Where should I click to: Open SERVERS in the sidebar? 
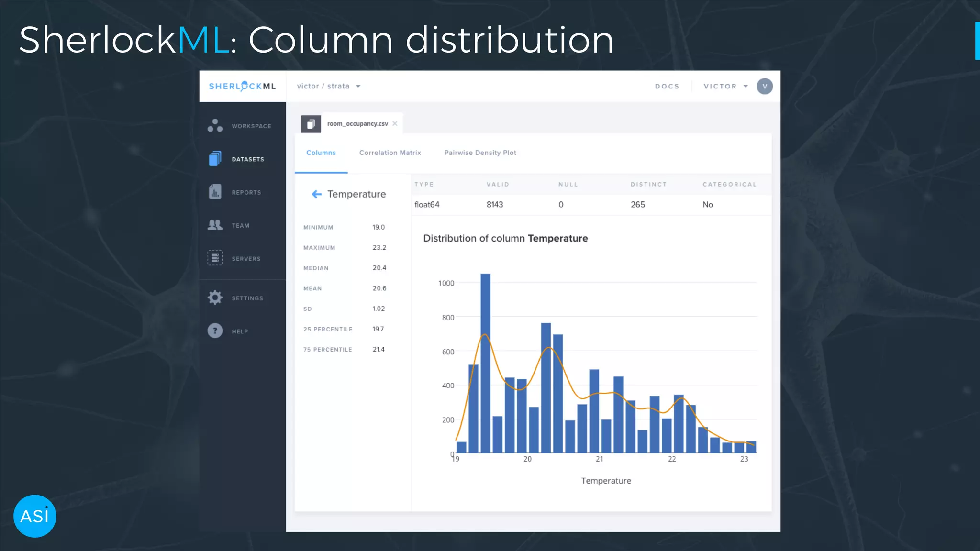tap(246, 258)
